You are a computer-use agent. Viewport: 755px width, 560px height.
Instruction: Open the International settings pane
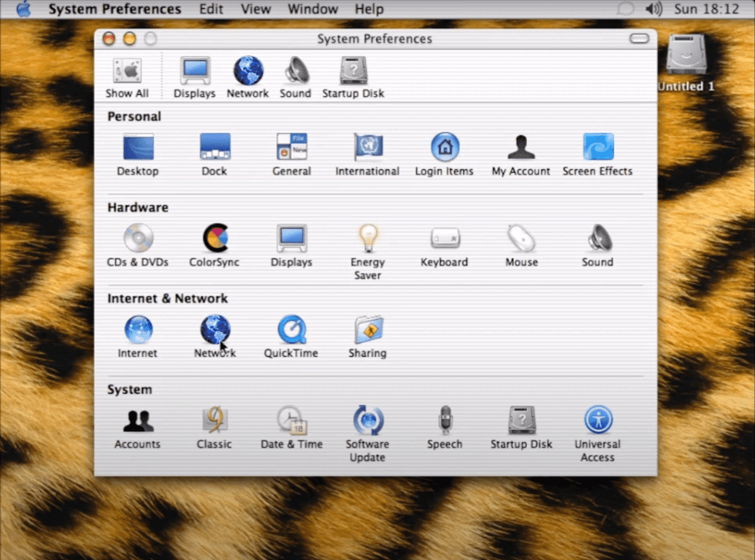367,148
